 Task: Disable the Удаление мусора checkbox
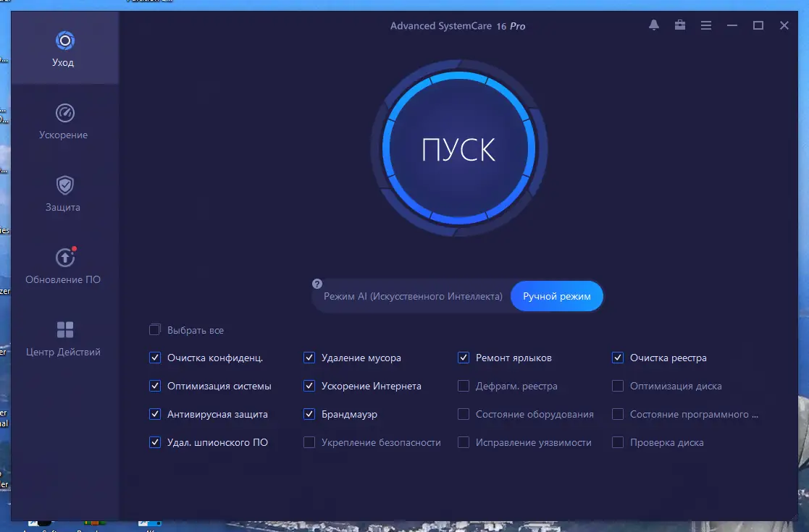(x=309, y=358)
